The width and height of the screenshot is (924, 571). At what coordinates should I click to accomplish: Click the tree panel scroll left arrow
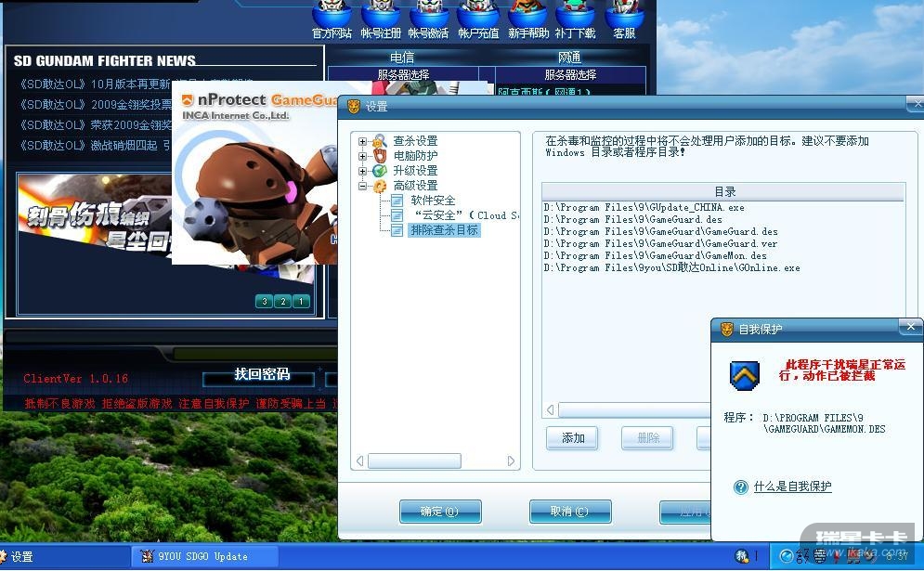[359, 461]
